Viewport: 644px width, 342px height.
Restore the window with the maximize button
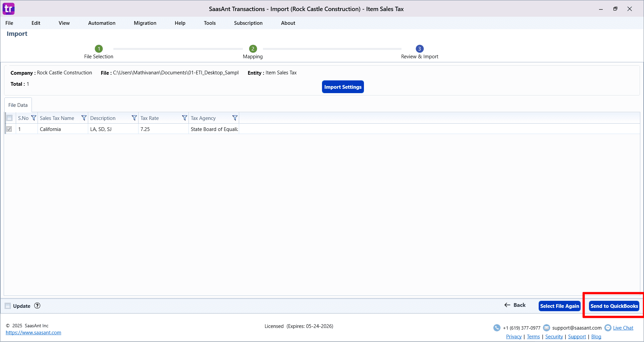point(615,9)
